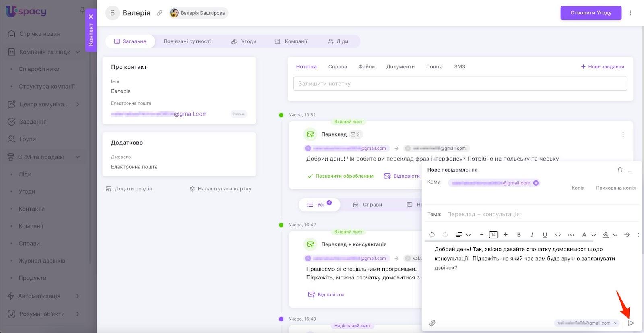Click the Uspacy logo
644x333 pixels.
tap(26, 11)
